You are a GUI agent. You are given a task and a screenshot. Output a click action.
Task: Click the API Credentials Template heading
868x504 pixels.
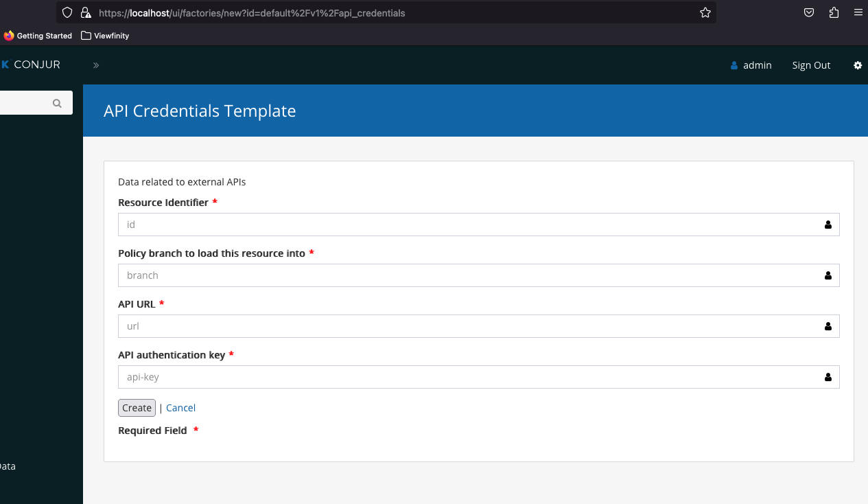[x=200, y=111]
